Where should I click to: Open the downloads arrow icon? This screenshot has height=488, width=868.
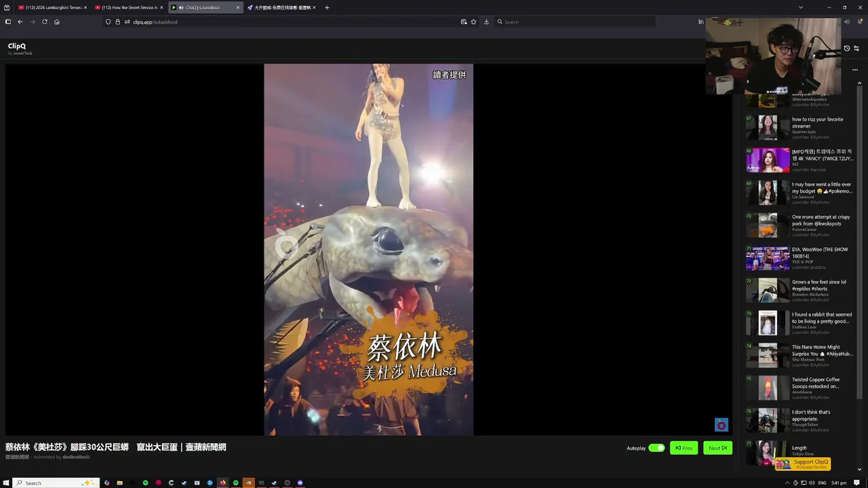(486, 22)
